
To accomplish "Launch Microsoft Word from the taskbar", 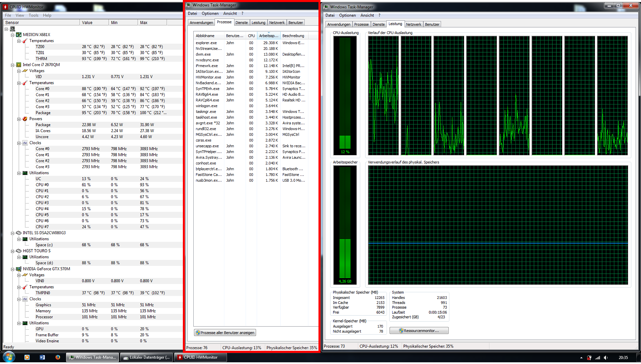I will pyautogui.click(x=42, y=357).
